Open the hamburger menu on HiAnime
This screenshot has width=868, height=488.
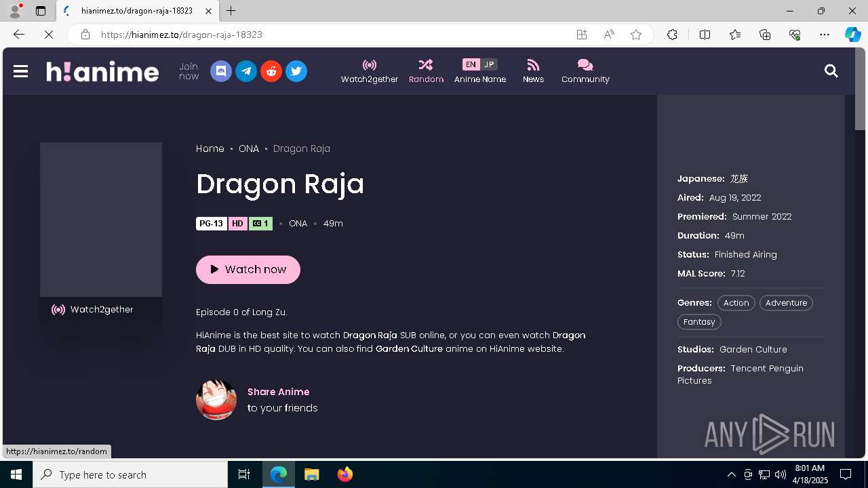(20, 71)
